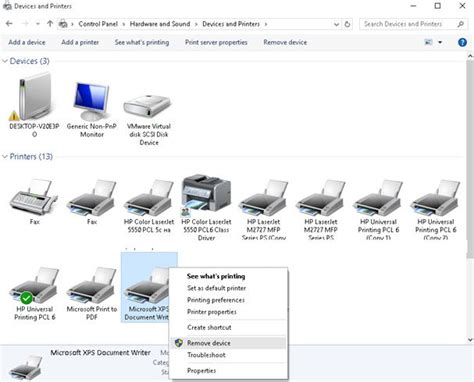
Task: Select the HP Color LaserJet 5550 PCL 5c printer
Action: 149,197
